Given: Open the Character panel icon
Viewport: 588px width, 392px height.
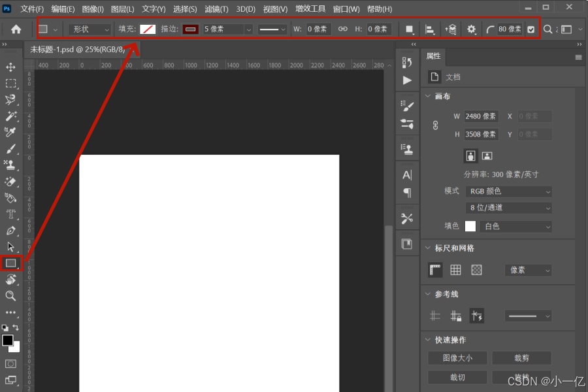Looking at the screenshot, I should click(407, 175).
